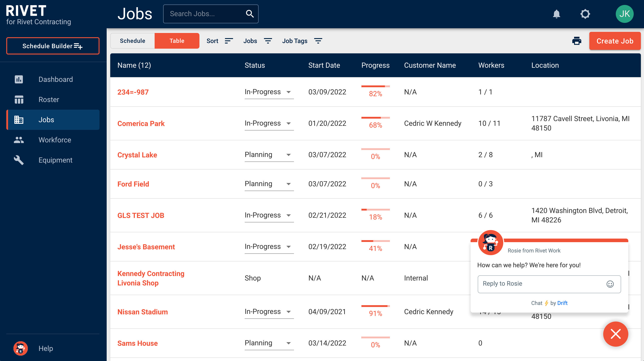The height and width of the screenshot is (361, 644).
Task: Close the Drift chat widget
Action: 616,334
